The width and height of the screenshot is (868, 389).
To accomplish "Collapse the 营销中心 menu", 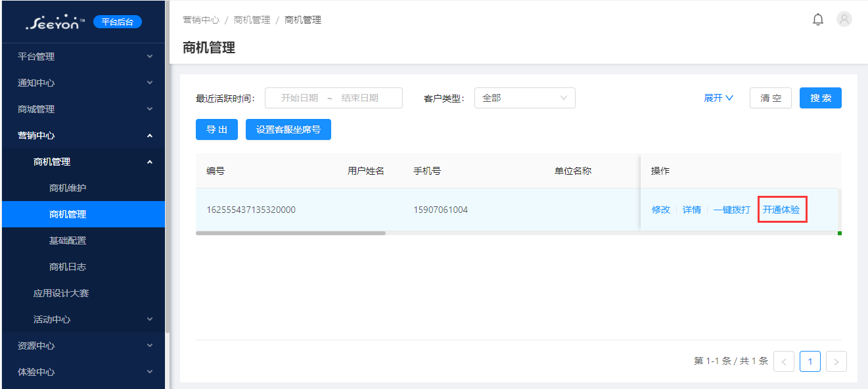I will [x=83, y=135].
